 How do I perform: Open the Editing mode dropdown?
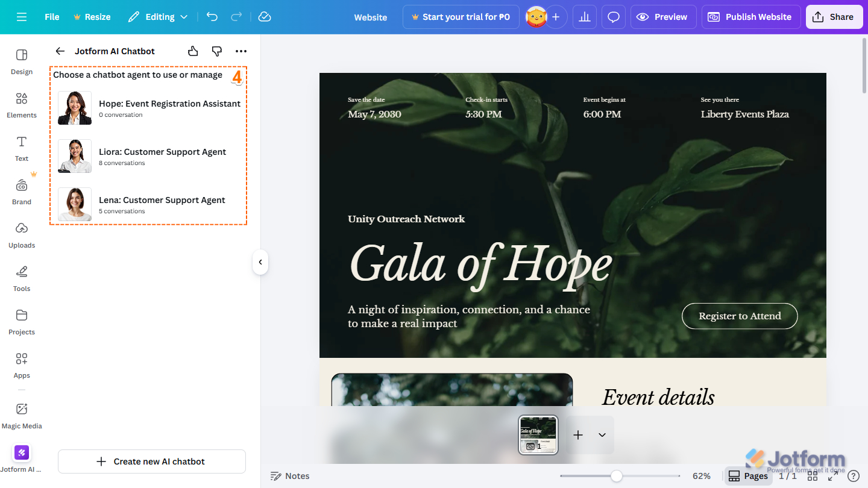157,16
